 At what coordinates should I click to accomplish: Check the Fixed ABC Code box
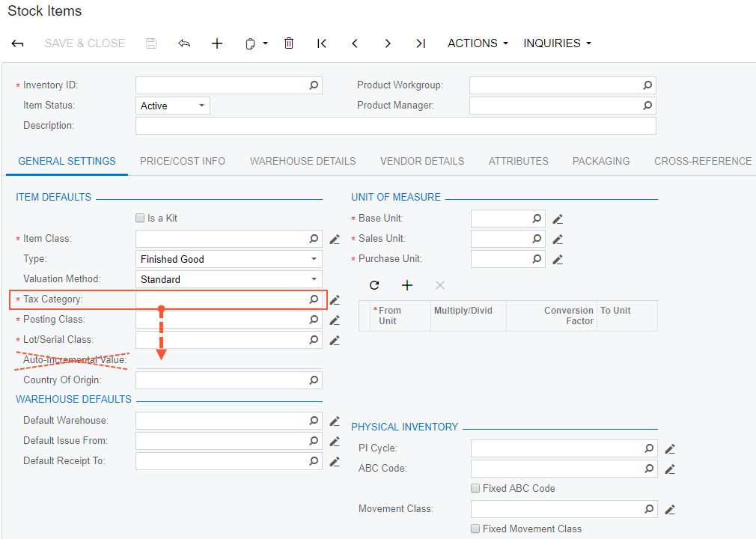click(475, 488)
